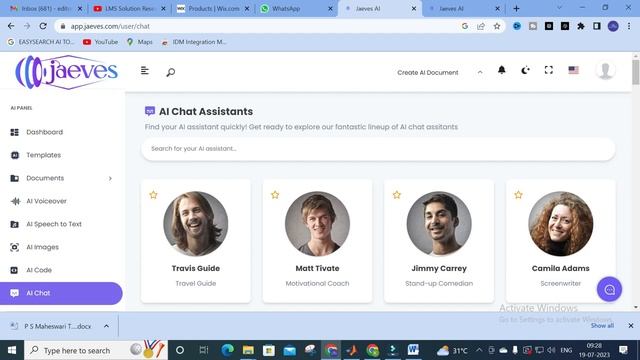Click the Jimmy Carrey name

pyautogui.click(x=439, y=268)
